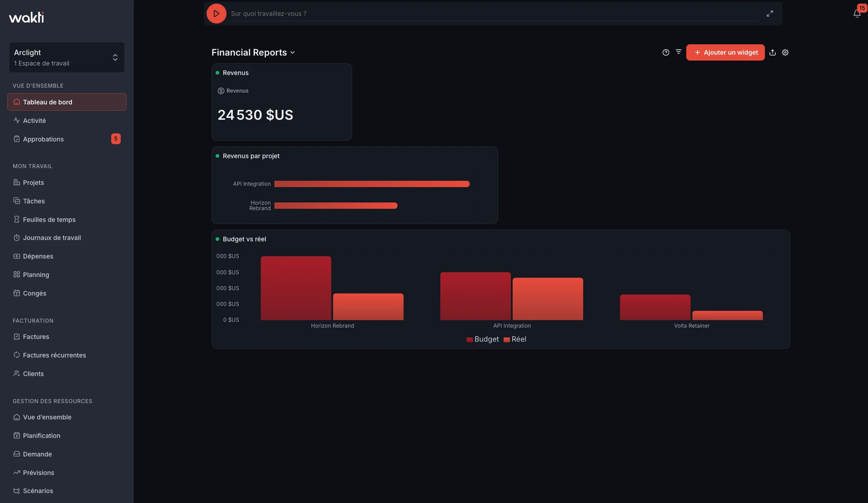Image resolution: width=868 pixels, height=503 pixels.
Task: Click API Integration réel column
Action: pos(548,299)
